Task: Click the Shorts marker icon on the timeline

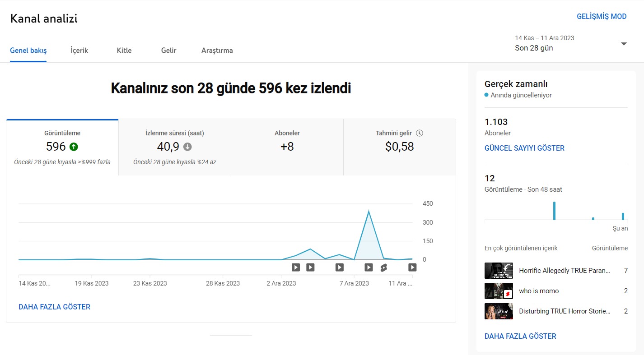Action: point(383,267)
